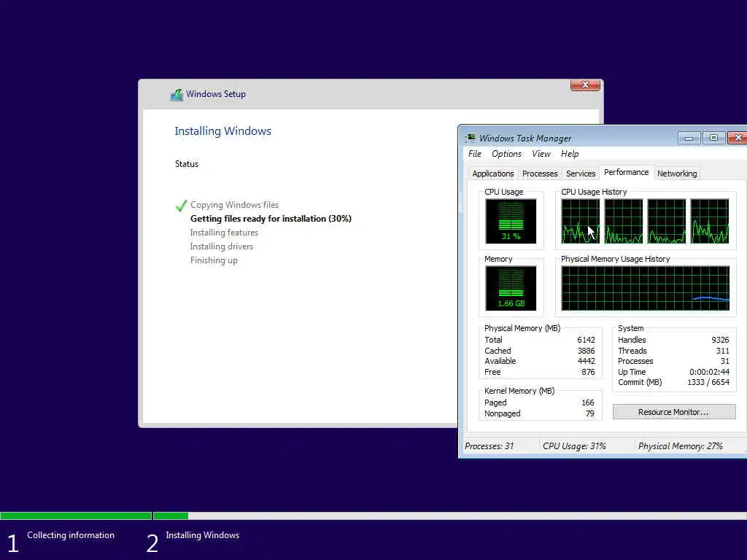Click the Free memory value 876

pos(588,372)
